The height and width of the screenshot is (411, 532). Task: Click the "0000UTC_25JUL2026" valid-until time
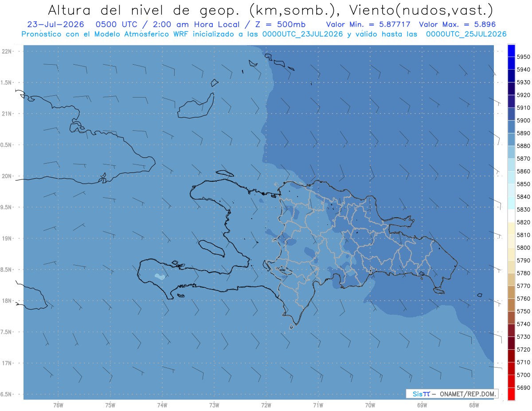(x=466, y=34)
